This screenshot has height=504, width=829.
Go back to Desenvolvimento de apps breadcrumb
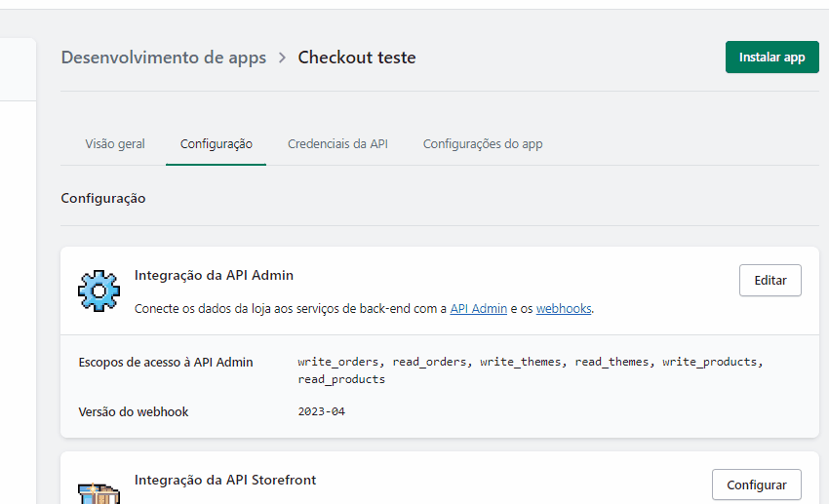pos(164,58)
